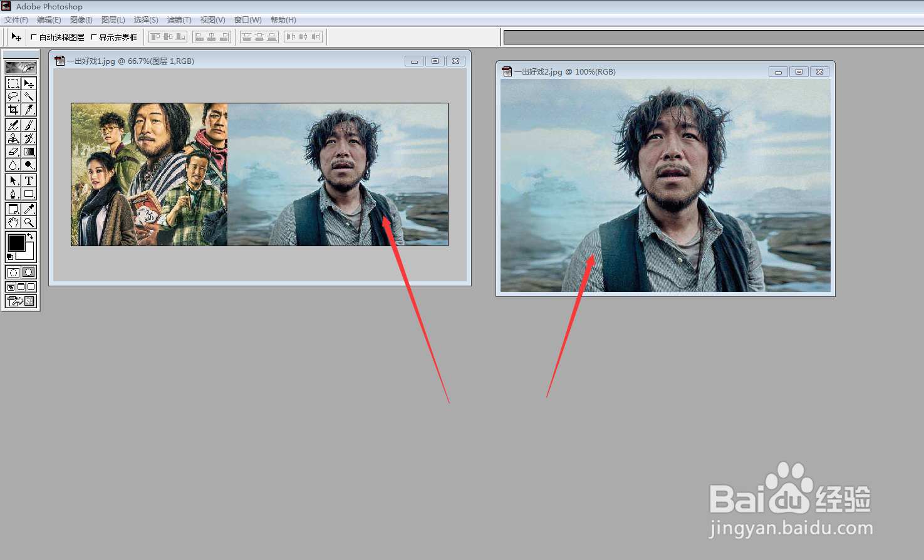Click distribute top edges button
This screenshot has height=560, width=924.
(x=247, y=37)
